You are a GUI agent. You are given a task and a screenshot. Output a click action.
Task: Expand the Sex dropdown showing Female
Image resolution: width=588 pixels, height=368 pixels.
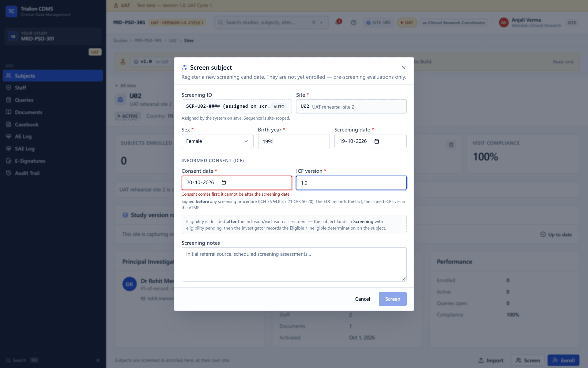217,141
